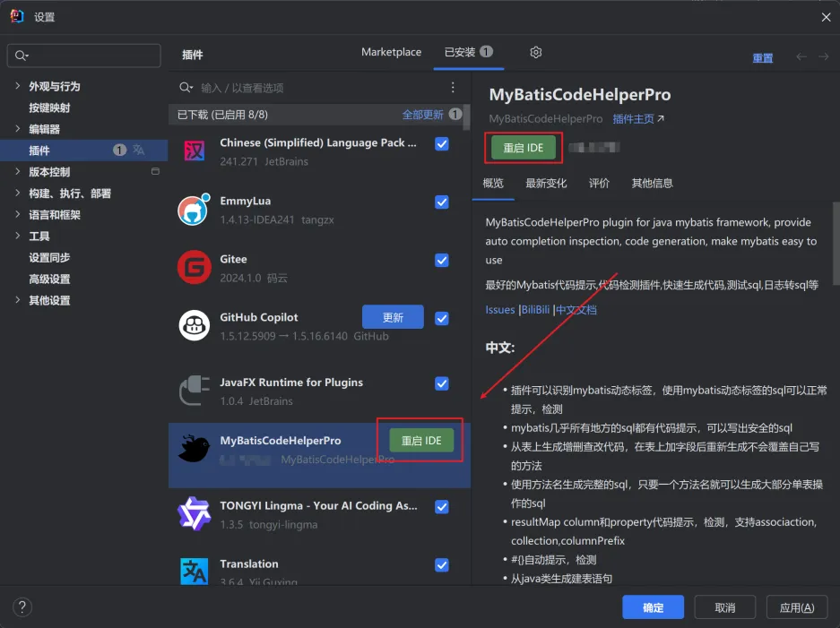Click 重启 IDE button in MyBatisCodeHelperPro row
This screenshot has height=628, width=840.
click(421, 441)
